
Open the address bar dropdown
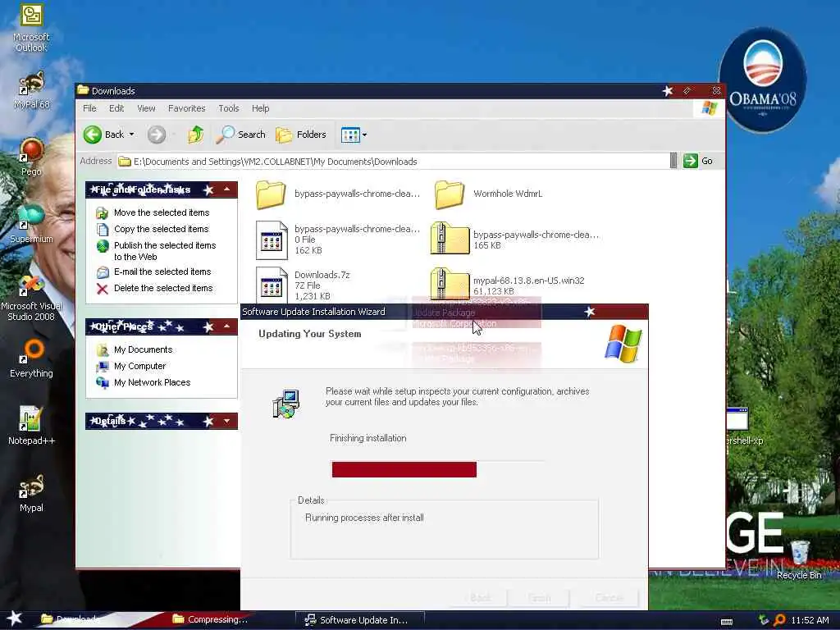[x=673, y=161]
